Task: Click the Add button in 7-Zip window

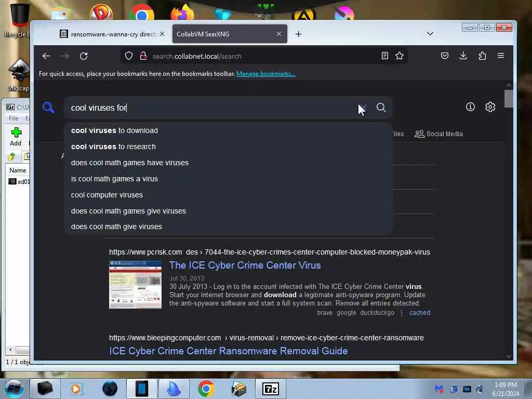Action: point(16,137)
